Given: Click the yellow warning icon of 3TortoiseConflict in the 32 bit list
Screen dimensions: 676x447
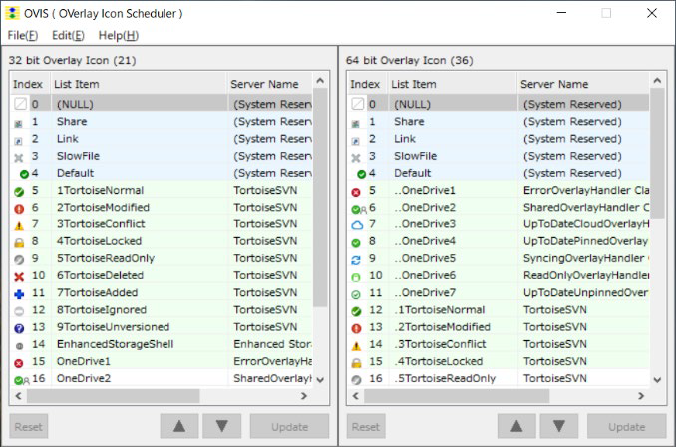Looking at the screenshot, I should [x=19, y=225].
